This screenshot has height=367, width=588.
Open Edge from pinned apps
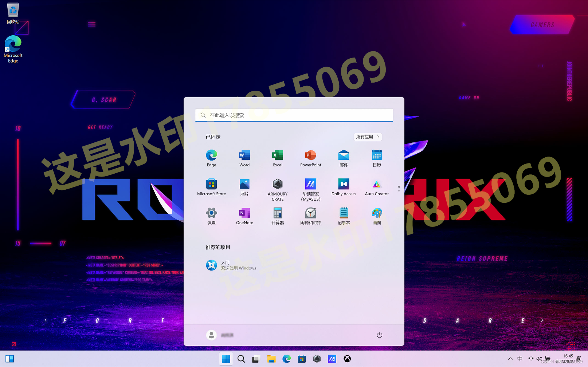211,158
